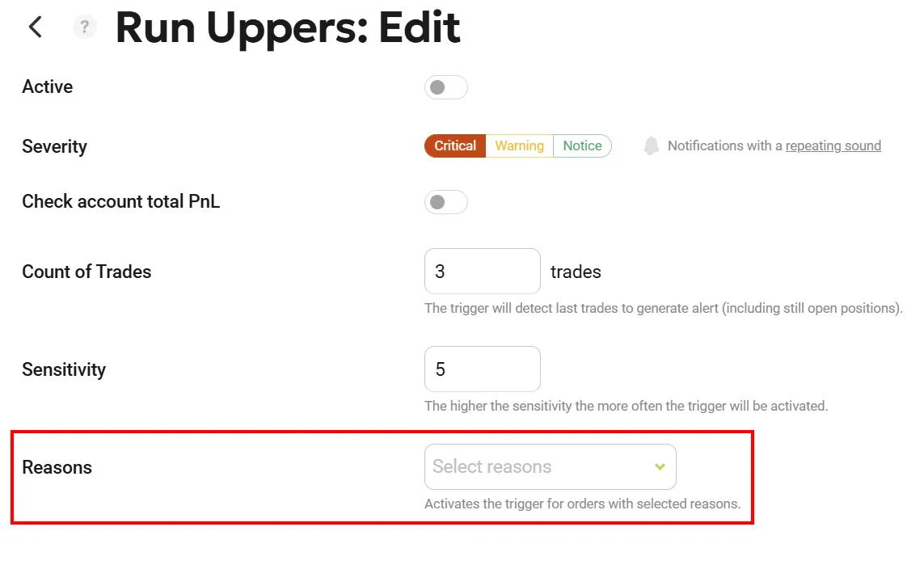Viewport: 924px width, 565px height.
Task: Click the Reasons field label
Action: click(x=57, y=467)
